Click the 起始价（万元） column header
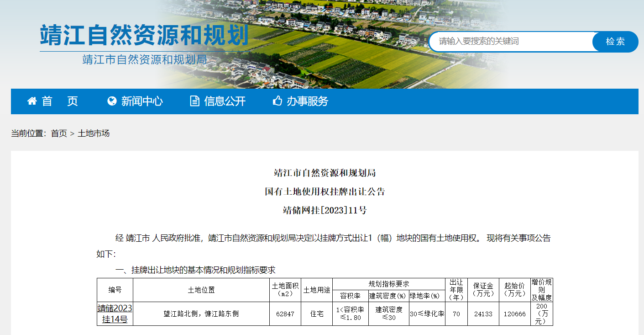 click(514, 290)
